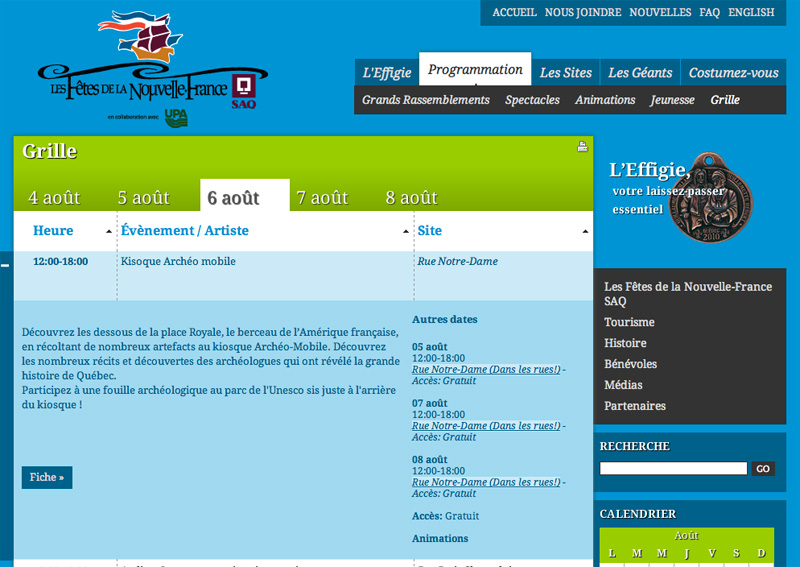Image resolution: width=800 pixels, height=567 pixels.
Task: Sort the Site column using its arrow
Action: 584,232
